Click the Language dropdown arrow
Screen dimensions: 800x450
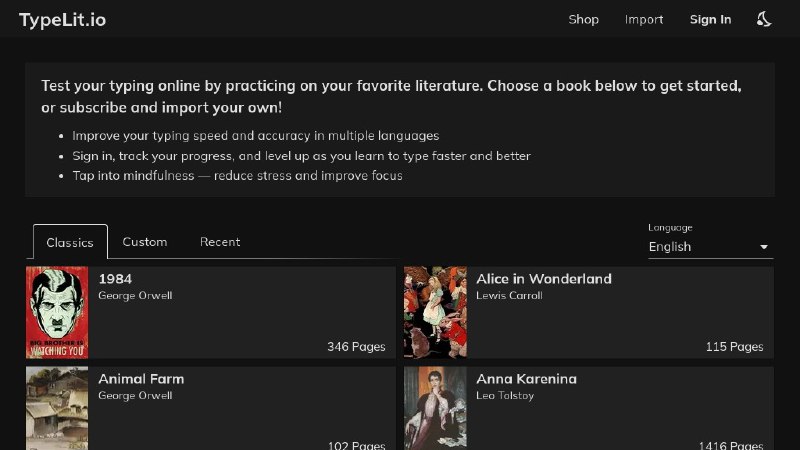pos(764,247)
